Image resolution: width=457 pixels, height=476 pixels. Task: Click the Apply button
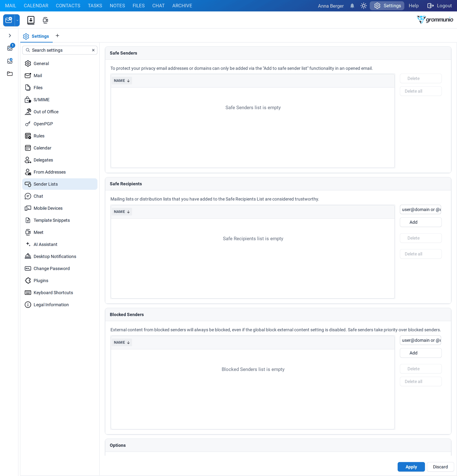click(x=411, y=467)
